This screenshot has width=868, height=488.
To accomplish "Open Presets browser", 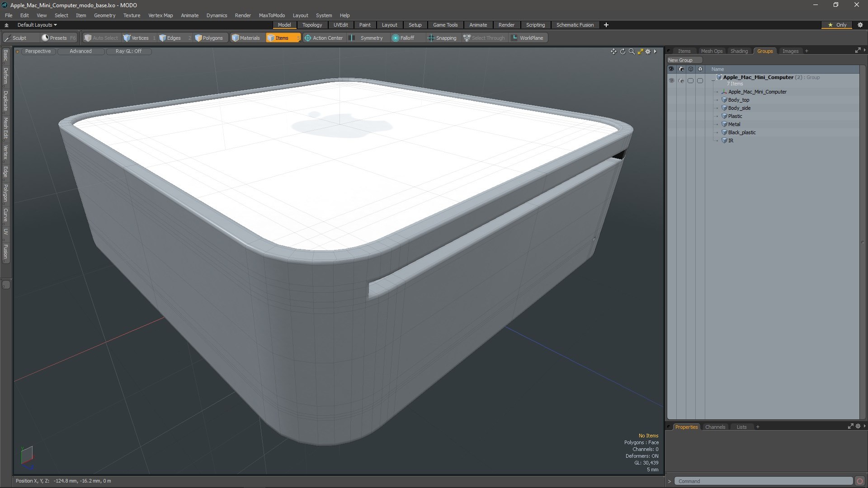I will [58, 38].
